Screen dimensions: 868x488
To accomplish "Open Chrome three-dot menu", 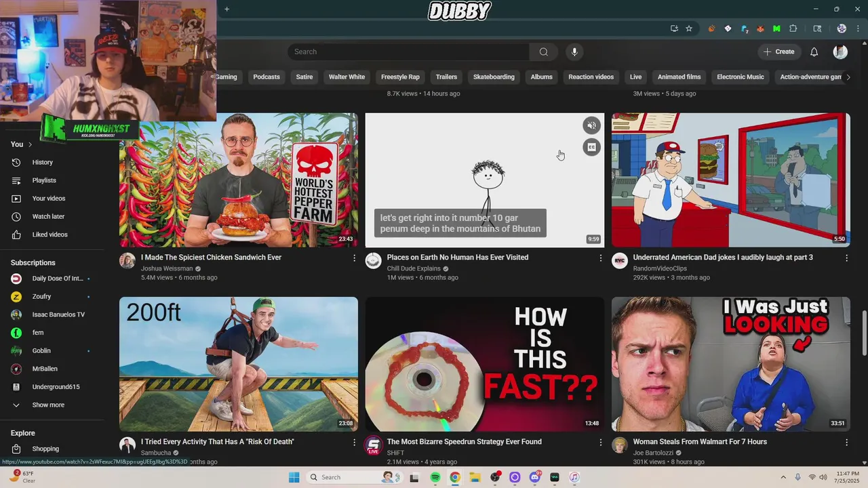I will [x=856, y=28].
